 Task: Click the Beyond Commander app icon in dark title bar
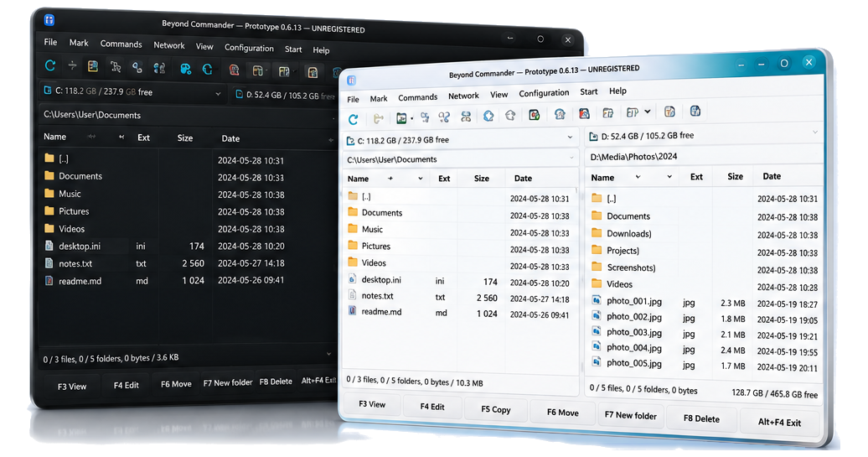point(49,20)
